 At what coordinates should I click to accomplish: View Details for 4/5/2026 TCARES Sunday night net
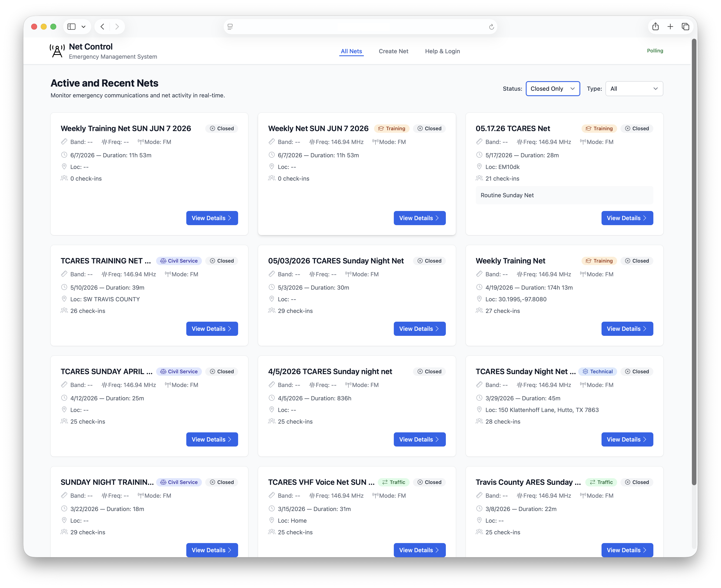(x=419, y=439)
